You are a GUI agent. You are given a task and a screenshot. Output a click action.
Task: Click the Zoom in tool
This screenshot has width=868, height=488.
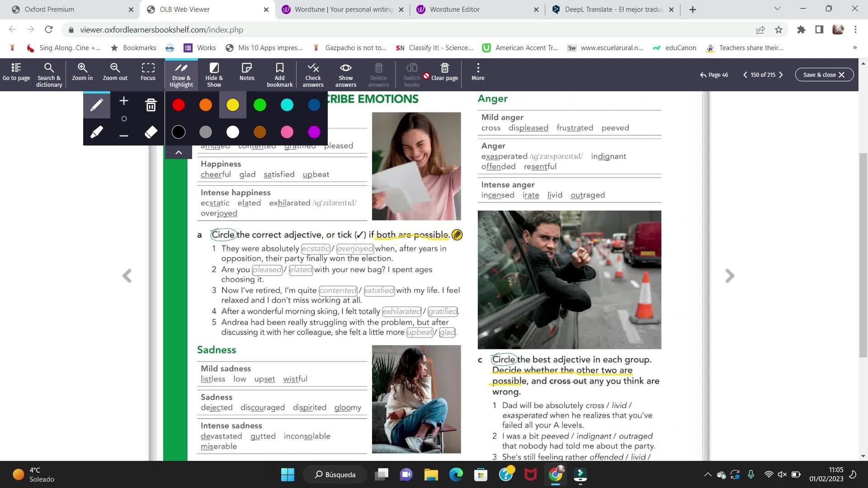click(x=82, y=72)
